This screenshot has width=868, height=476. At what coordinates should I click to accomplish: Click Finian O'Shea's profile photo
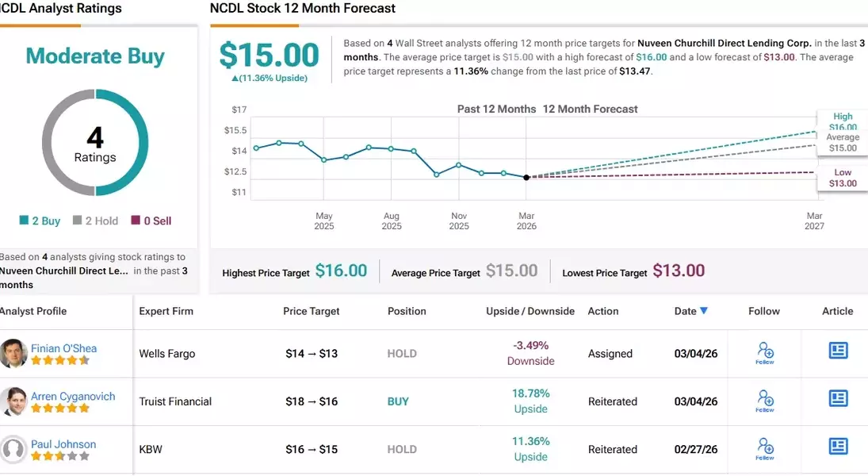[13, 354]
